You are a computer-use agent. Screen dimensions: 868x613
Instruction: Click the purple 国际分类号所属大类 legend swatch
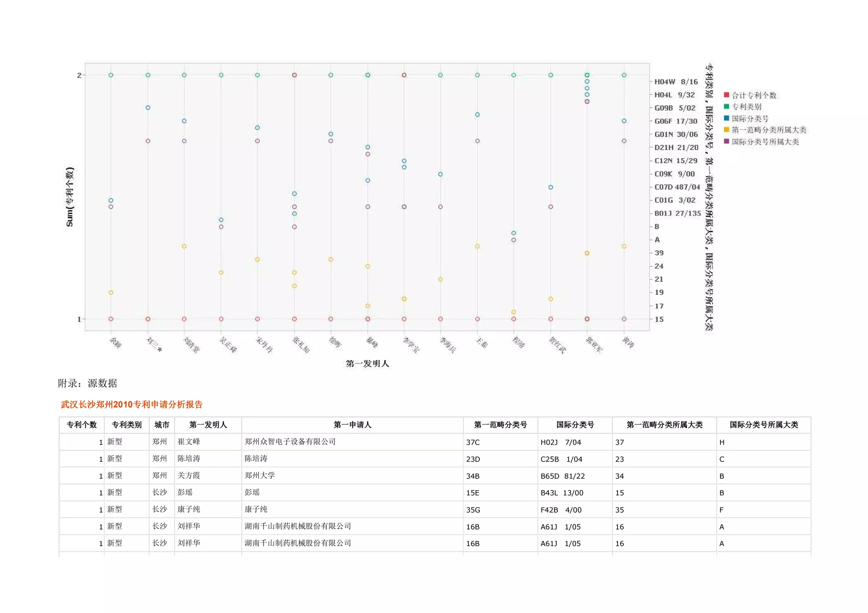point(726,141)
